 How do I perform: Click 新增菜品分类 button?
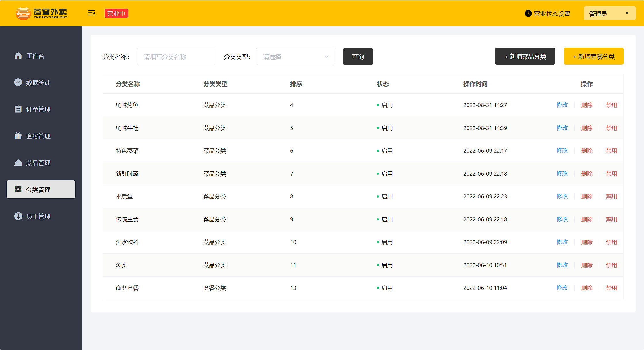coord(525,56)
